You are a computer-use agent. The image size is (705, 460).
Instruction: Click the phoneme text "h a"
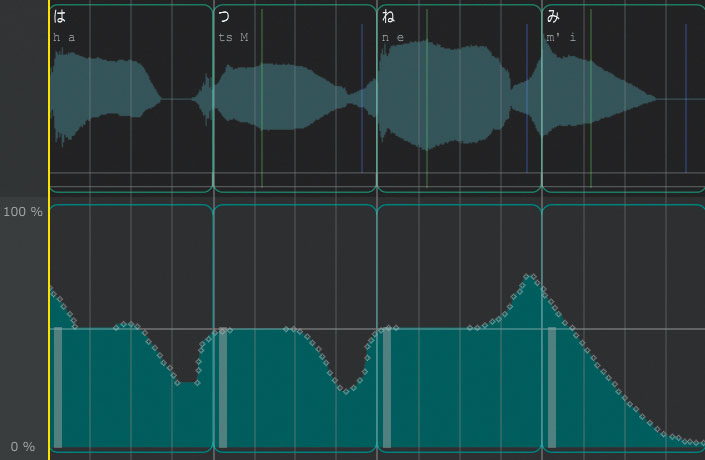click(x=64, y=37)
